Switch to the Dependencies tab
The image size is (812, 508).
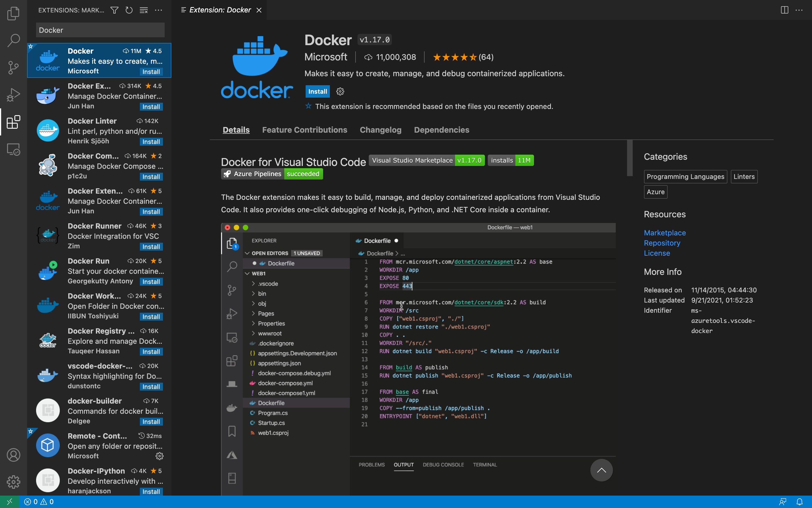point(442,130)
